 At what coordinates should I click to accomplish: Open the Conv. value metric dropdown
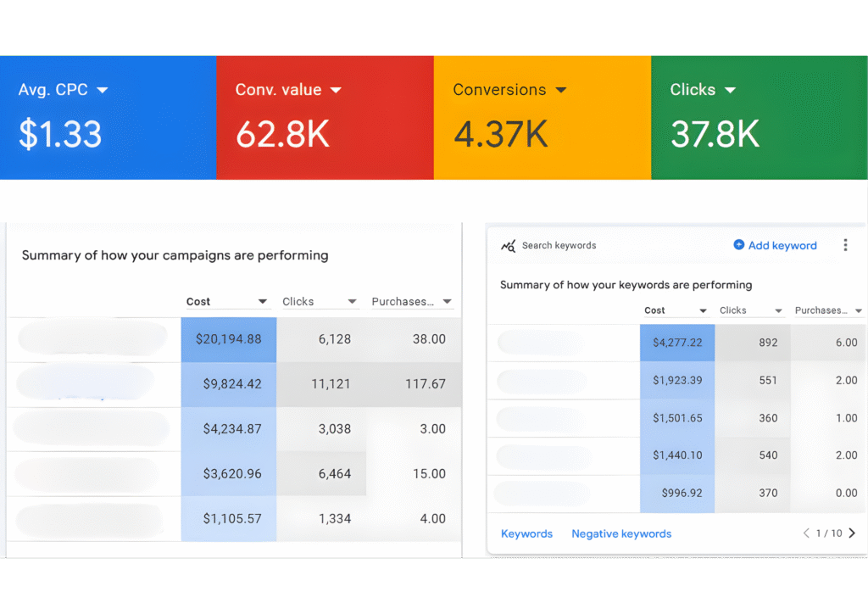336,90
